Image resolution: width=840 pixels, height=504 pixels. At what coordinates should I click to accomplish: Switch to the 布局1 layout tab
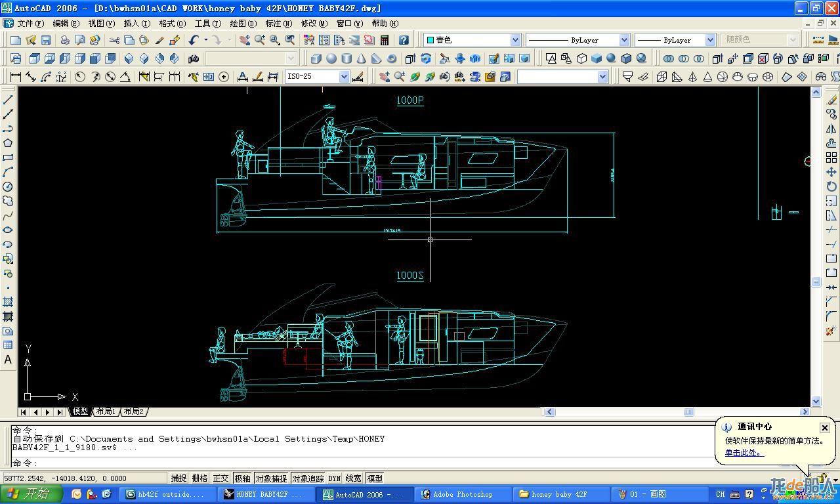105,411
